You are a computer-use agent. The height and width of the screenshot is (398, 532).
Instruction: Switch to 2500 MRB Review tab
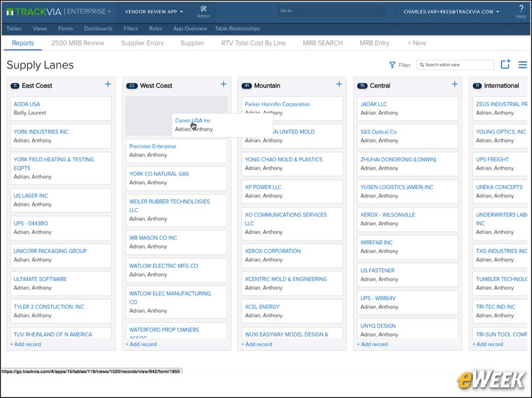coord(78,43)
